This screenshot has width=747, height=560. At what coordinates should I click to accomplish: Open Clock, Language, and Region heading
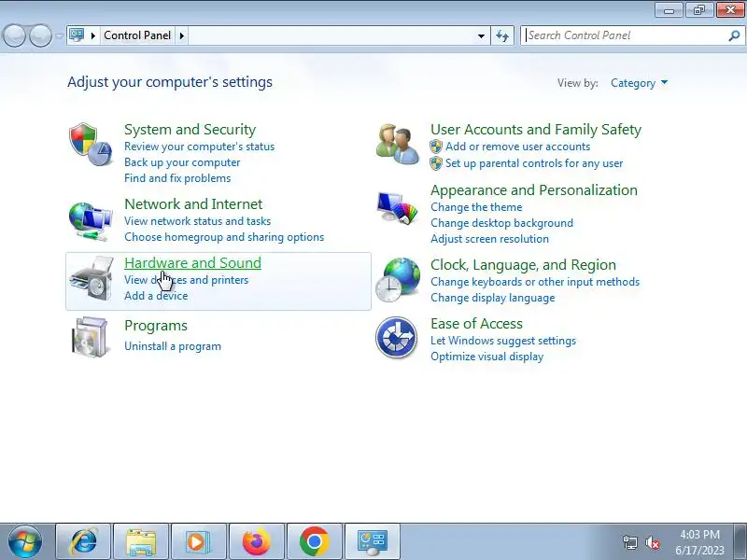[x=523, y=265]
